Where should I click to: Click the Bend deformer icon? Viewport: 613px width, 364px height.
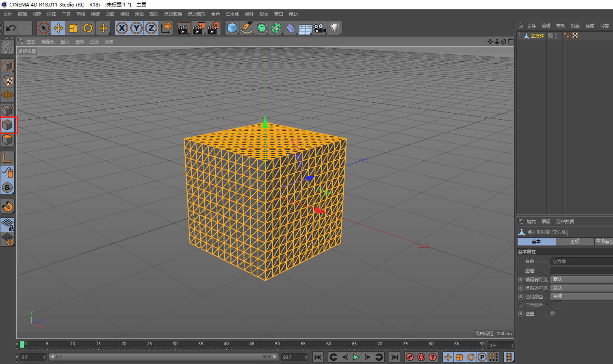pos(291,28)
